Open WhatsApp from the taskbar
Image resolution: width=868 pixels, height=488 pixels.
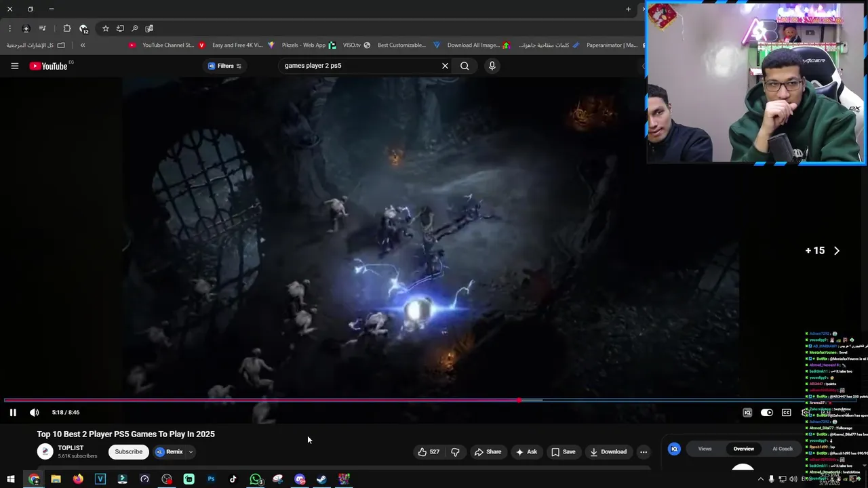256,479
